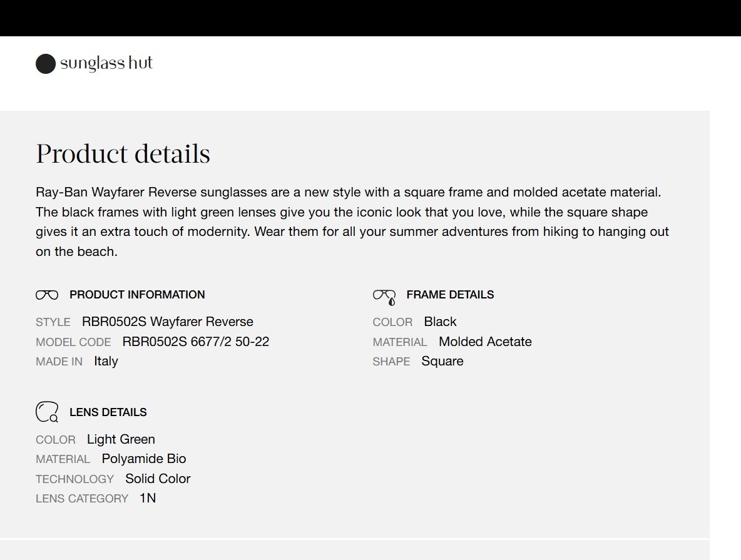Screen dimensions: 741x560
Task: Click the description paragraph starting Ray-Ban Wayfarer
Action: point(352,221)
